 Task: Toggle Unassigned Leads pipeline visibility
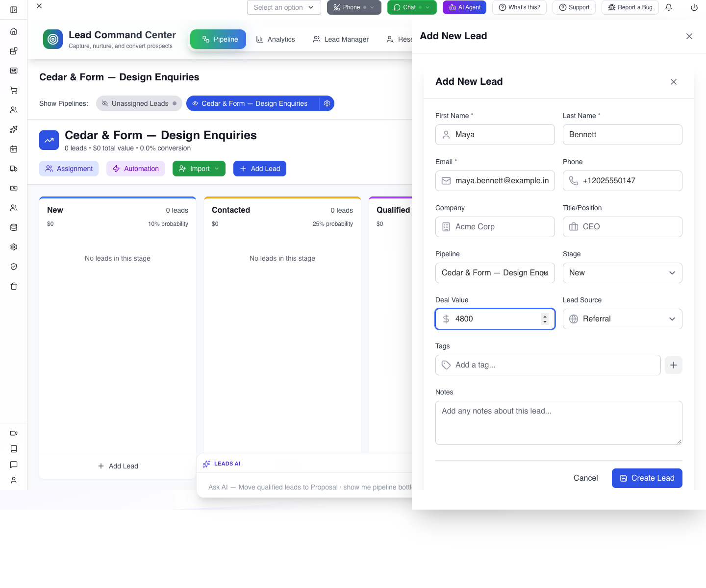tap(139, 103)
